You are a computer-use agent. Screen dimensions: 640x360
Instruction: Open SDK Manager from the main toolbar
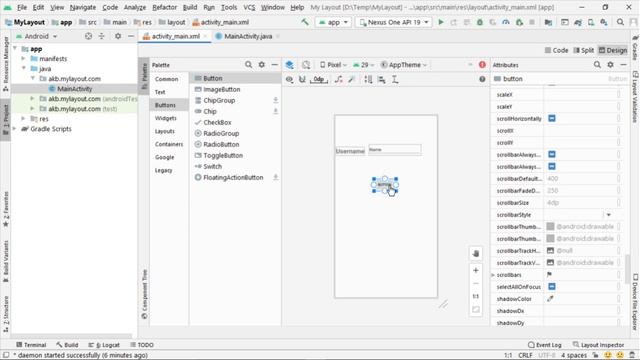(x=604, y=22)
